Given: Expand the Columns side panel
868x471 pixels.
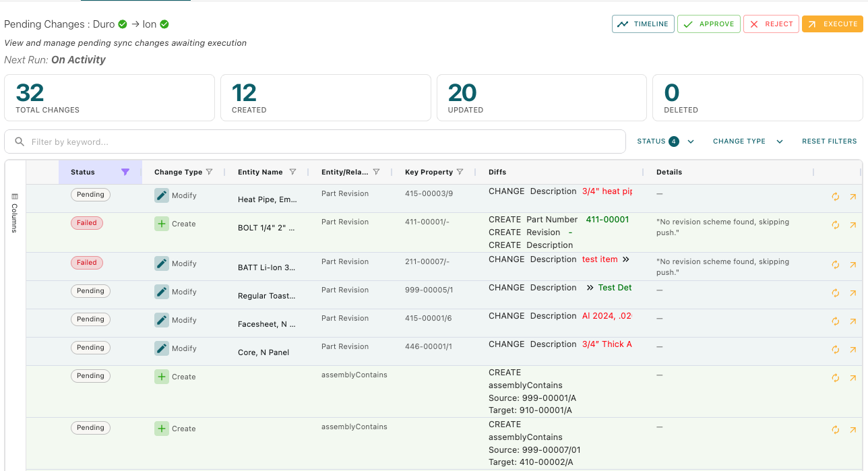Looking at the screenshot, I should tap(15, 213).
